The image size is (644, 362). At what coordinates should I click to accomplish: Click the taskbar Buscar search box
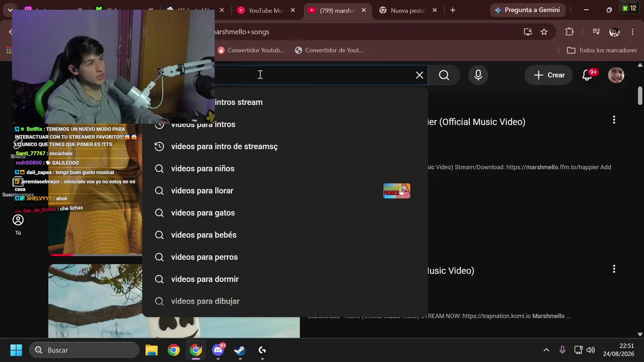point(84,350)
